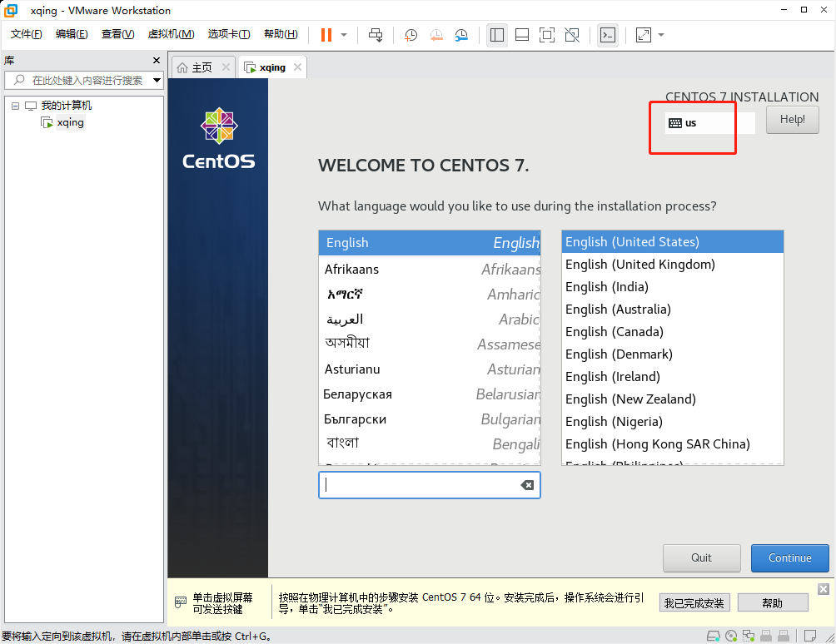
Task: Open the 帮助(H) menu
Action: point(281,34)
